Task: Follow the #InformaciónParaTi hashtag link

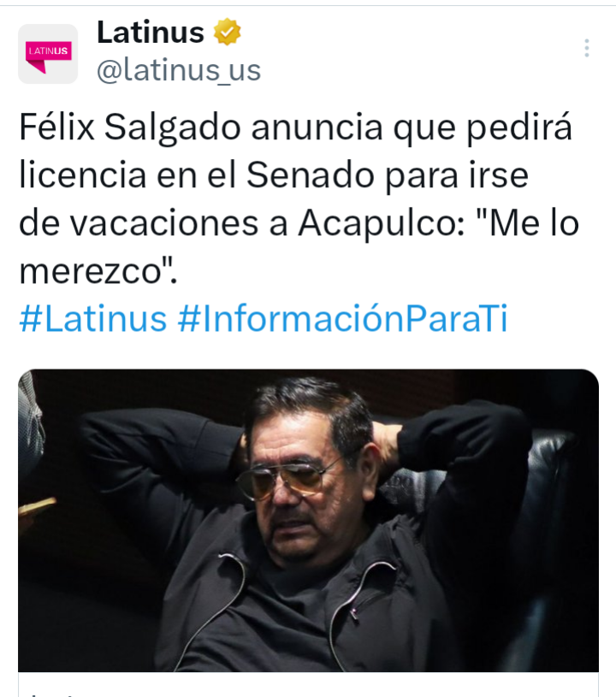Action: click(342, 318)
